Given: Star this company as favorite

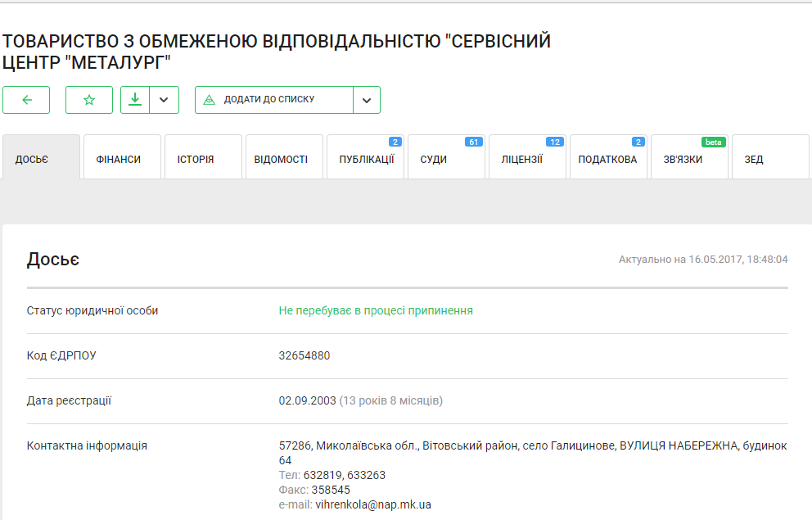Looking at the screenshot, I should click(x=89, y=100).
